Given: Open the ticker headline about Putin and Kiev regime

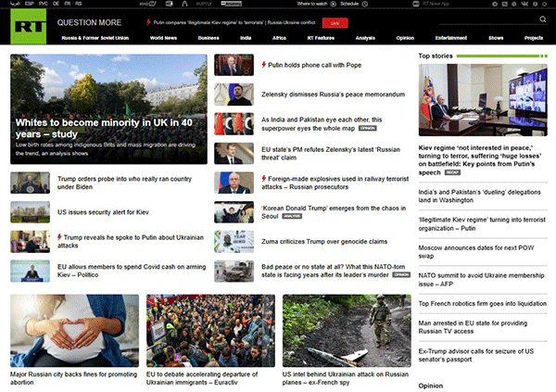Looking at the screenshot, I should pyautogui.click(x=234, y=22).
